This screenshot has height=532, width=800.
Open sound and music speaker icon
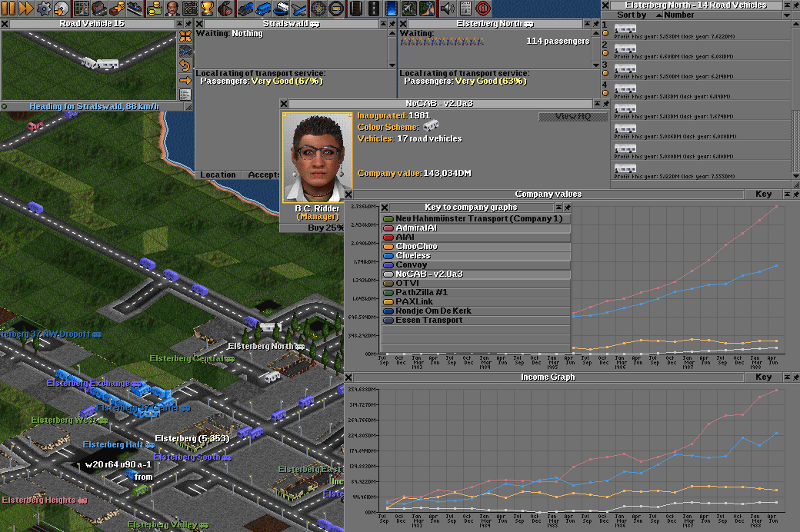point(447,8)
